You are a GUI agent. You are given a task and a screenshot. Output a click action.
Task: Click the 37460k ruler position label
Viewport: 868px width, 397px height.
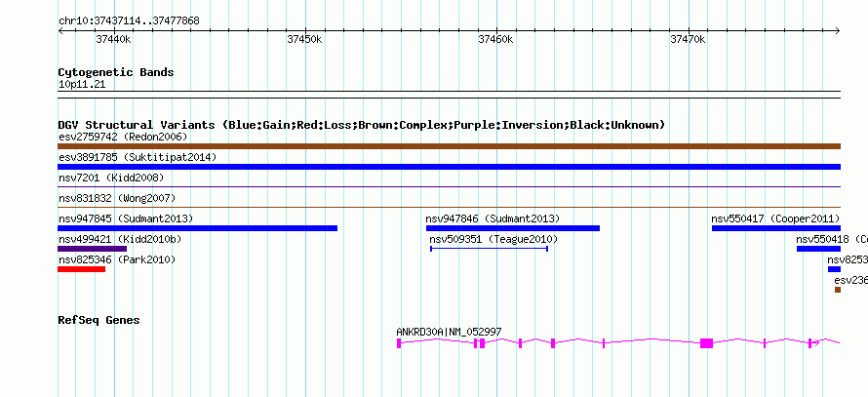(x=496, y=39)
